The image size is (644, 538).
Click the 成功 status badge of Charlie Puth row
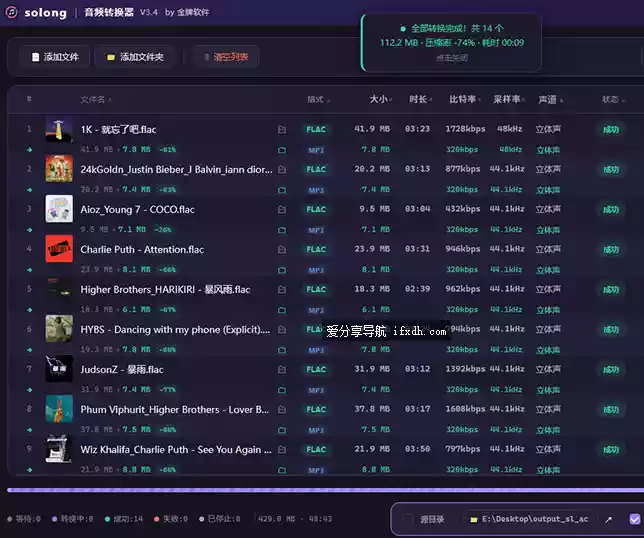611,250
